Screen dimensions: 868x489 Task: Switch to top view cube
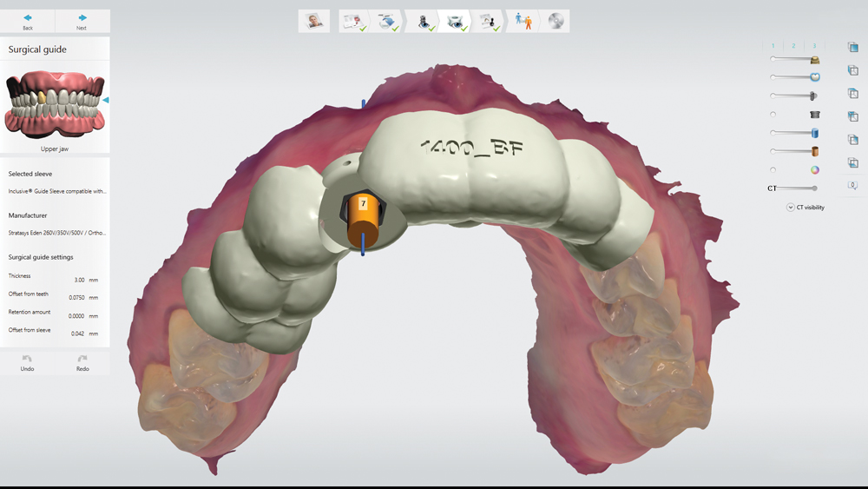(852, 94)
